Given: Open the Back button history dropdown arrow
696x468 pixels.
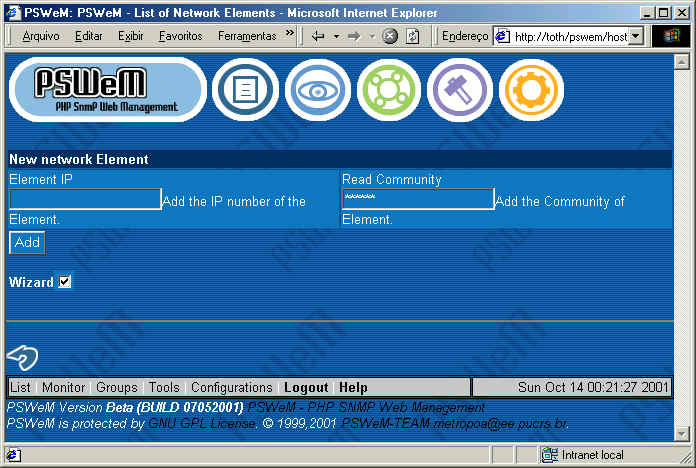Looking at the screenshot, I should 336,36.
